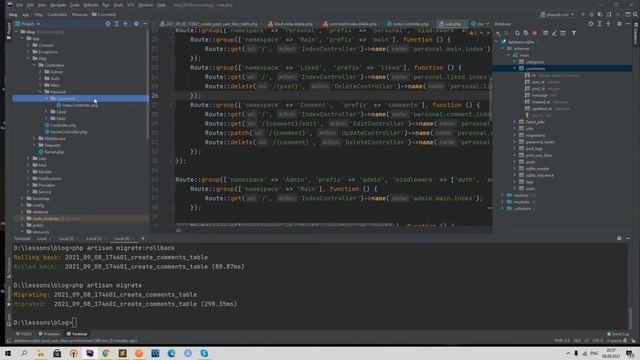Expand the Admin folder in project tree

(x=41, y=72)
